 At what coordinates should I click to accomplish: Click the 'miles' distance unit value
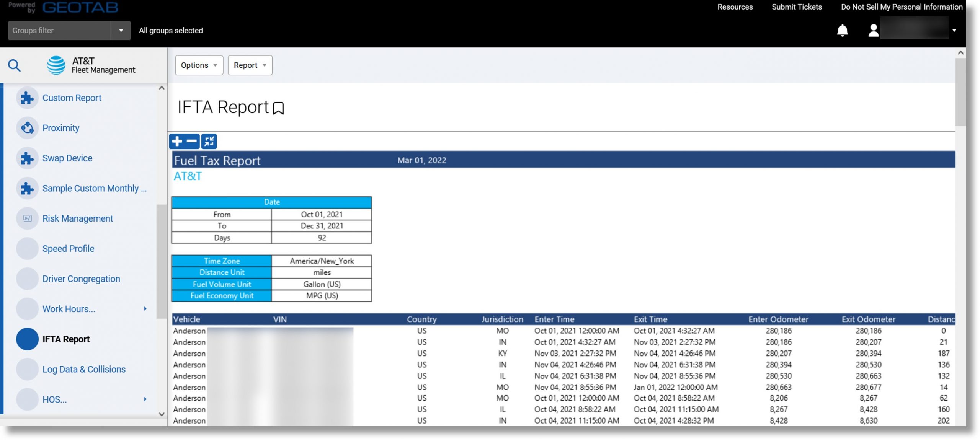[x=322, y=272]
